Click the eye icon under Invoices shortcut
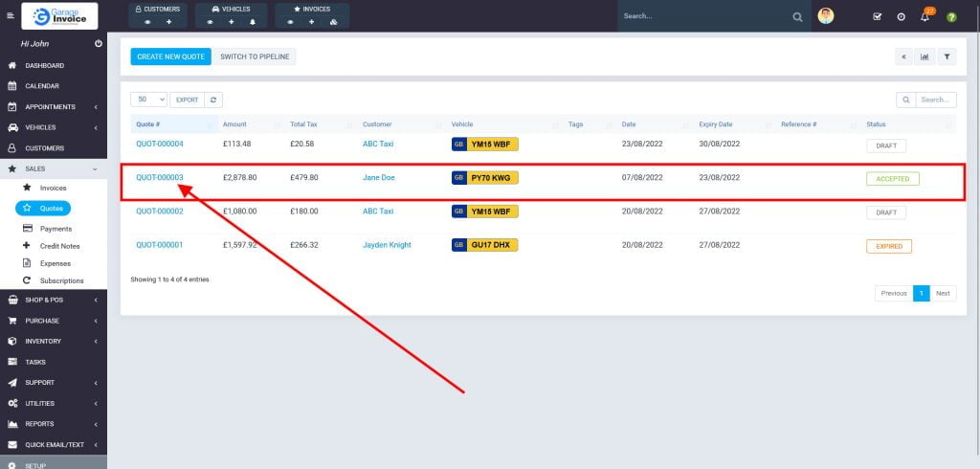 click(x=290, y=21)
